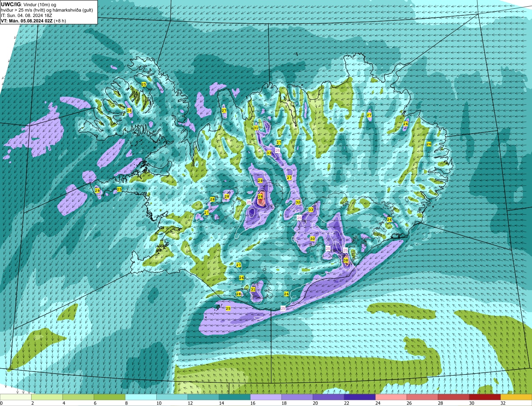Click the yellow "32" gust label
Viewport: 532px width, 406px height.
(298, 202)
